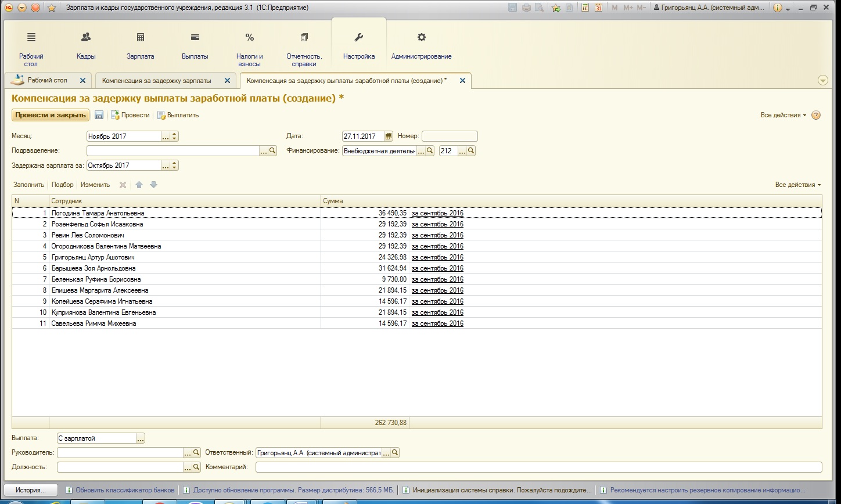The image size is (841, 504).
Task: Open the Рабочий стол section
Action: click(31, 49)
